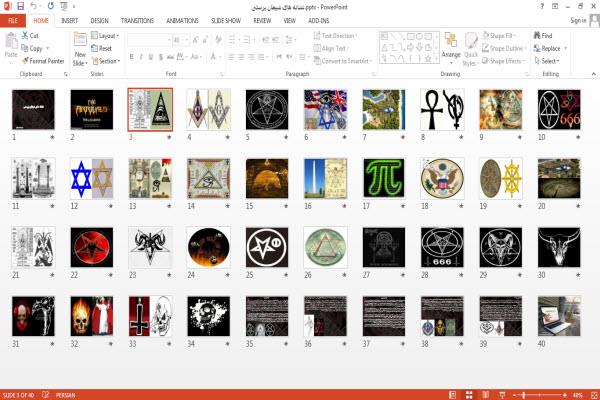The width and height of the screenshot is (600, 400).
Task: Toggle numbered list button
Action: click(247, 39)
